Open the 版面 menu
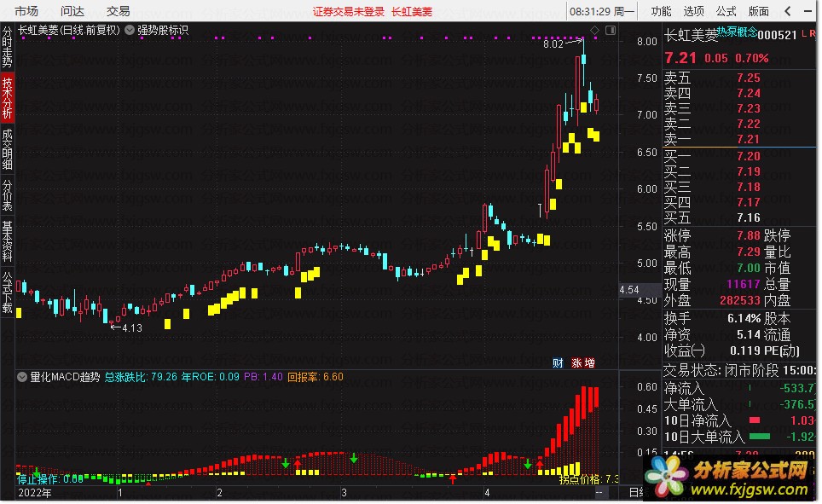This screenshot has width=822, height=504. coord(759,11)
